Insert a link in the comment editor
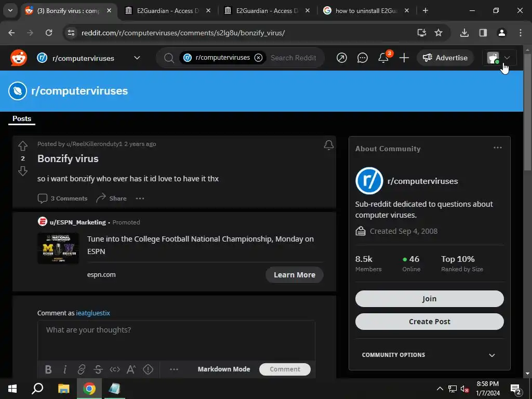This screenshot has height=399, width=532. pyautogui.click(x=82, y=369)
